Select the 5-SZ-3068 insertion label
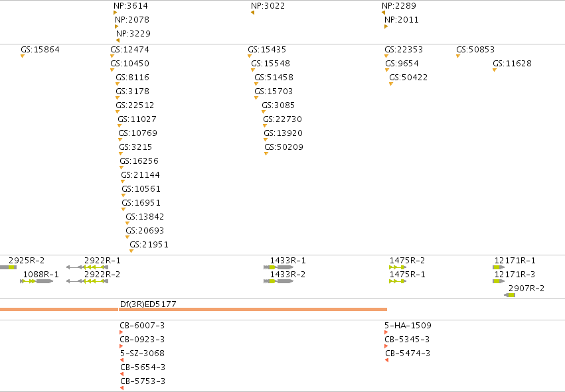The height and width of the screenshot is (392, 565). pyautogui.click(x=142, y=354)
